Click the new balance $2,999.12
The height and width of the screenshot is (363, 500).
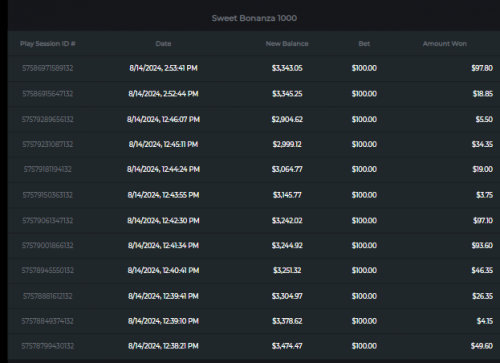tap(287, 144)
